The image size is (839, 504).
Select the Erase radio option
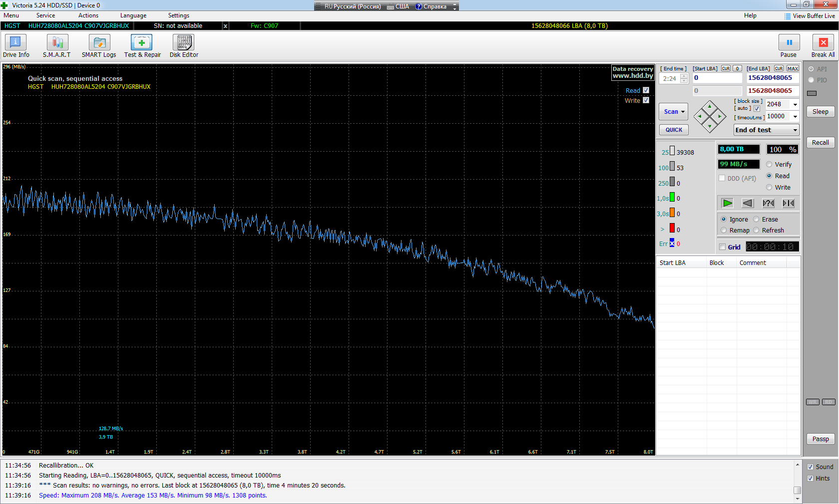pyautogui.click(x=756, y=220)
